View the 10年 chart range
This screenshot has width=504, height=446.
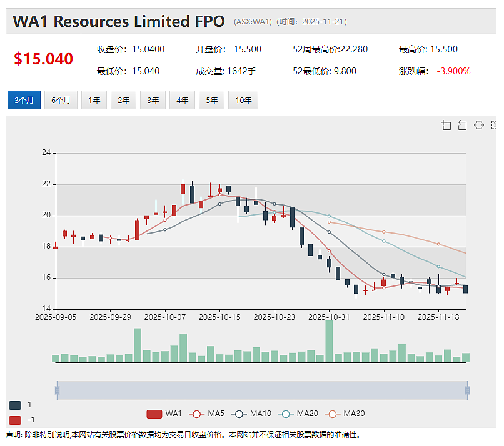pyautogui.click(x=243, y=100)
